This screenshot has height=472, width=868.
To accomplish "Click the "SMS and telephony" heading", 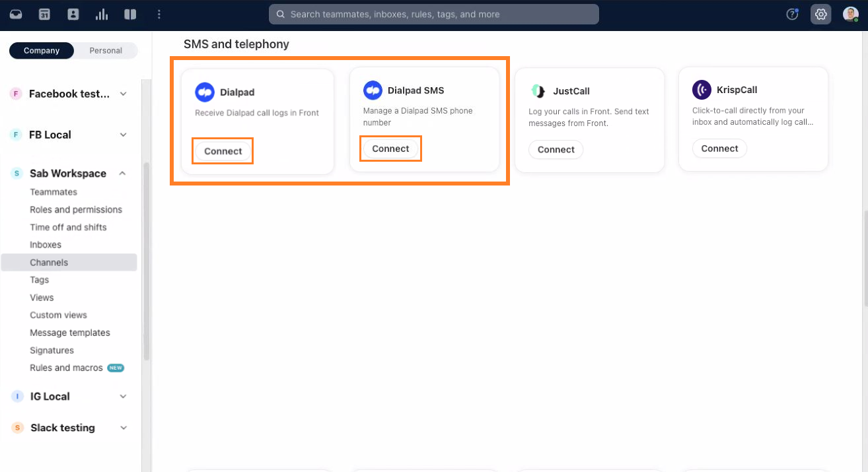I will (x=236, y=44).
